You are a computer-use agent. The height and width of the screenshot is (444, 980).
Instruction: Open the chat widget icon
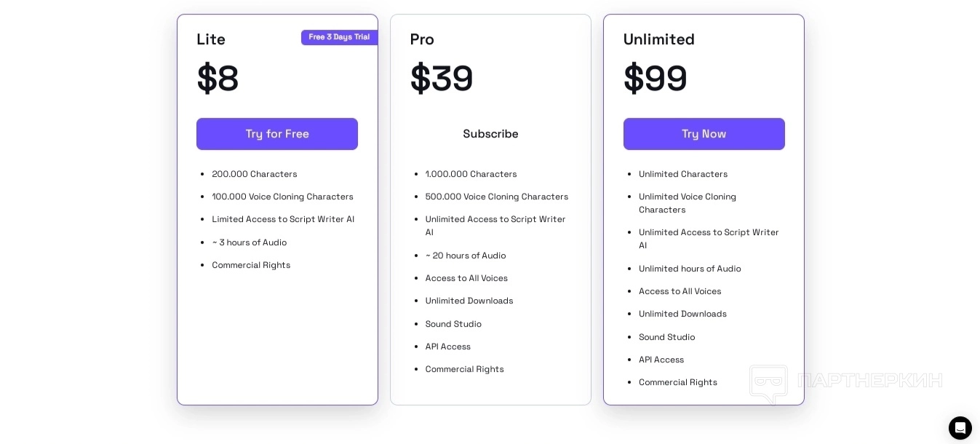(960, 428)
